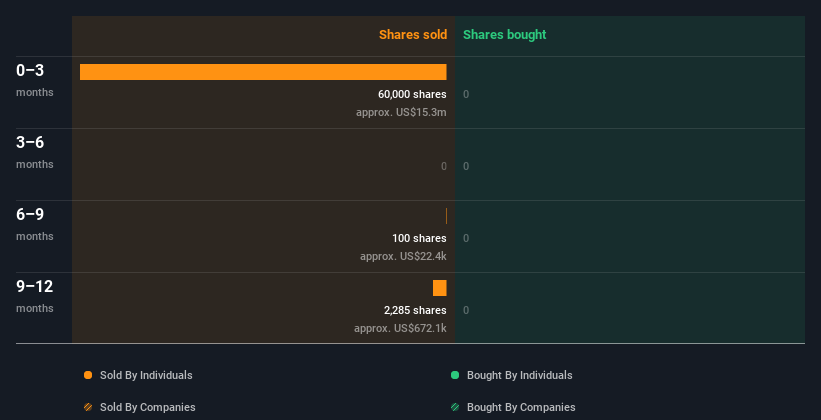Click the Shares sold column header
Image resolution: width=821 pixels, height=420 pixels.
413,35
